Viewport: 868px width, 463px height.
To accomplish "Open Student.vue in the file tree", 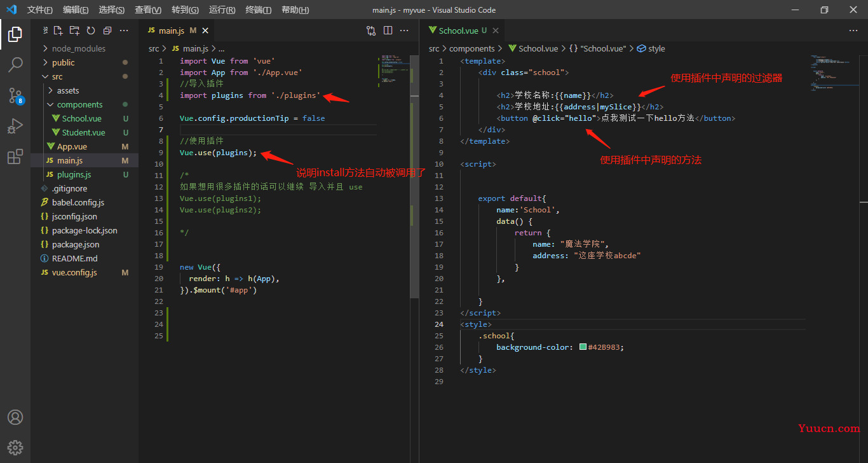I will pyautogui.click(x=85, y=132).
